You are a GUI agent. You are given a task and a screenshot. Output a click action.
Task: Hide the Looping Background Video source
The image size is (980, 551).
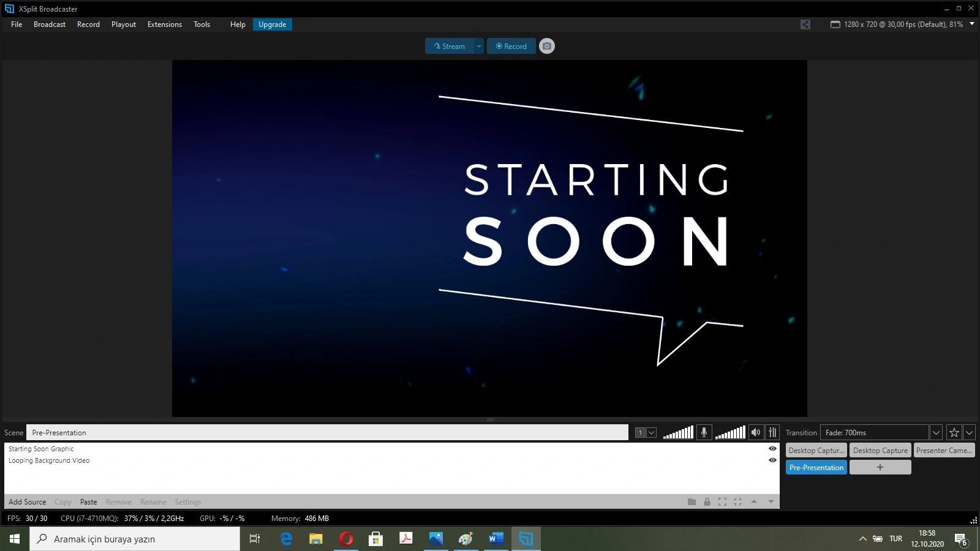click(x=772, y=460)
